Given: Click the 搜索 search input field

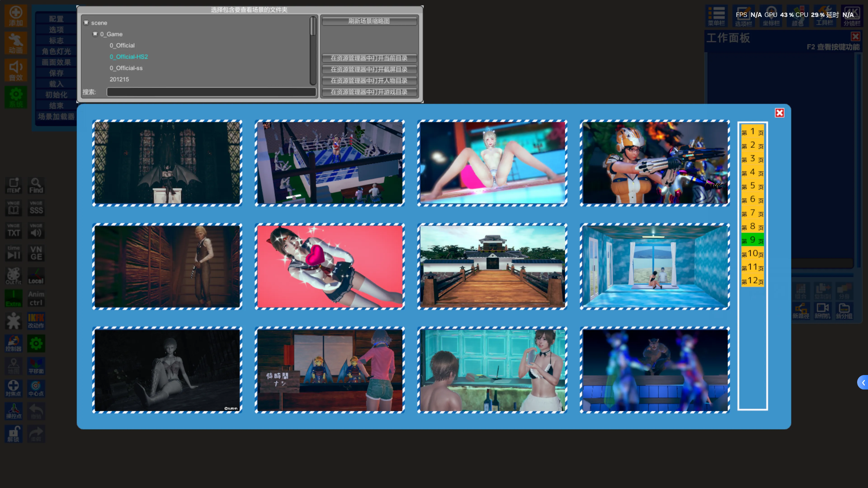Looking at the screenshot, I should coord(212,92).
